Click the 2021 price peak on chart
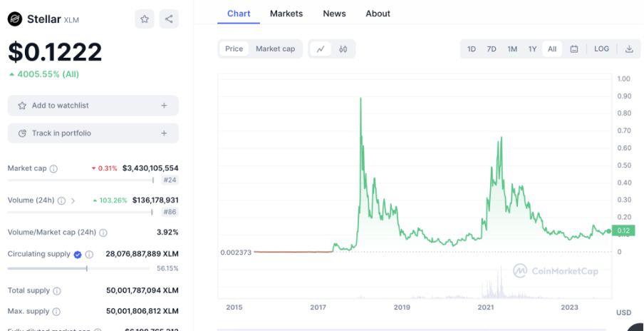 click(x=502, y=138)
